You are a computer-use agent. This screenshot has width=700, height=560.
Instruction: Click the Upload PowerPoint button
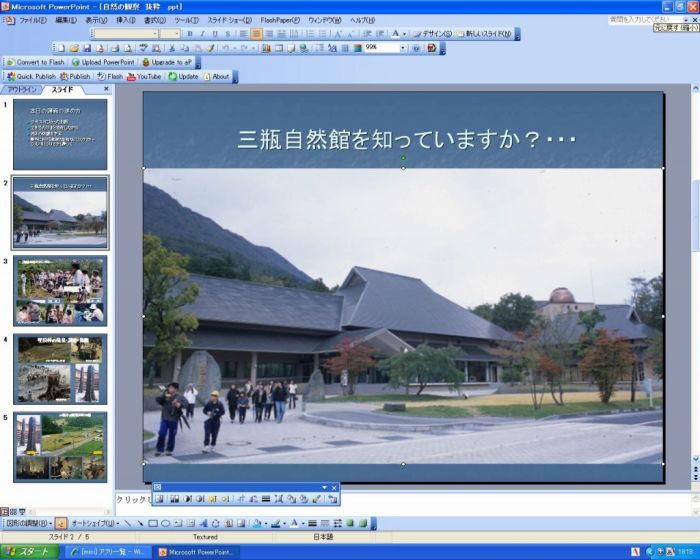102,62
